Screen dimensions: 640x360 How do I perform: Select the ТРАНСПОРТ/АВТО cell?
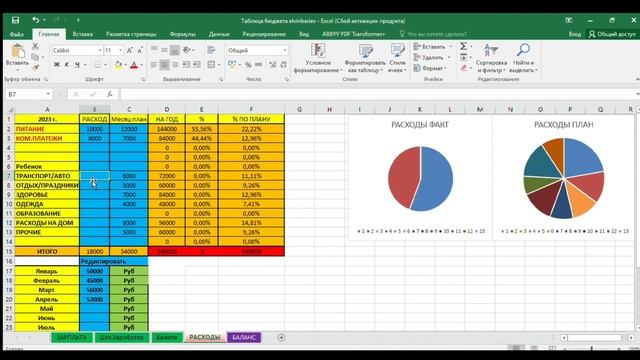pos(47,176)
